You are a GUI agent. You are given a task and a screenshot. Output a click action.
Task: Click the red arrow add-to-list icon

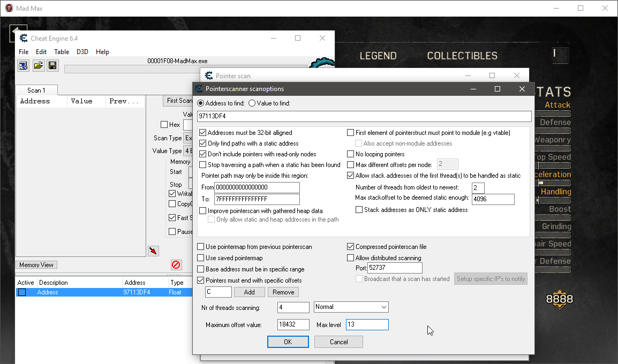coord(153,251)
